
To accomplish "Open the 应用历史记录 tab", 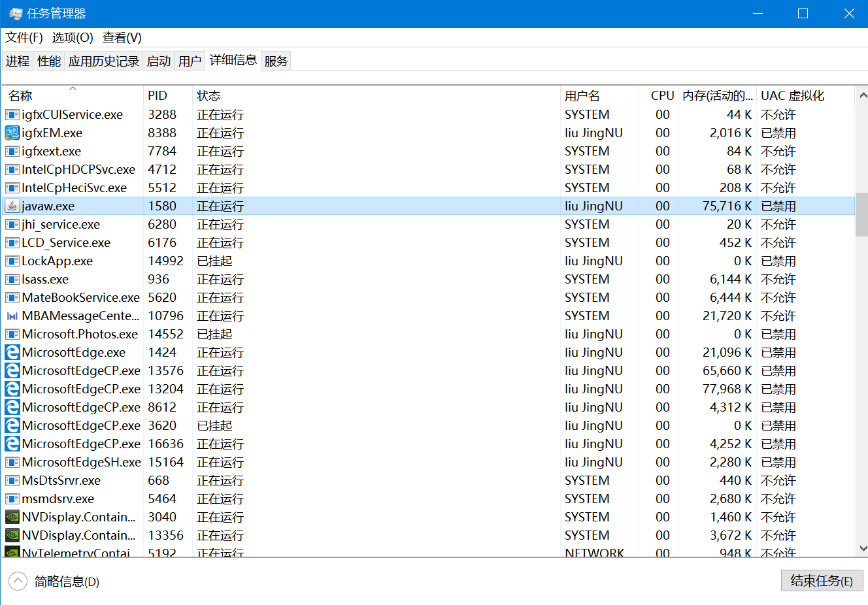I will click(x=104, y=61).
